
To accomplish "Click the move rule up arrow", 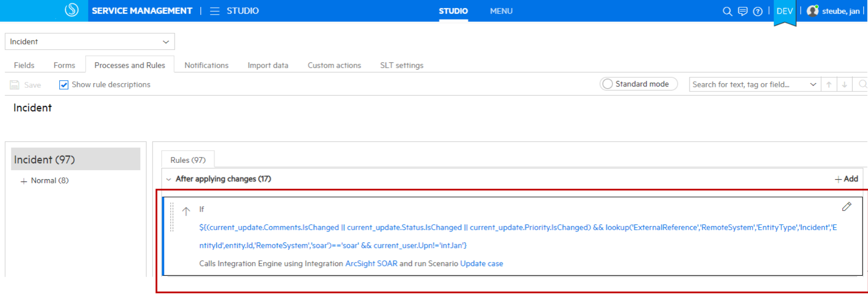I will click(186, 211).
